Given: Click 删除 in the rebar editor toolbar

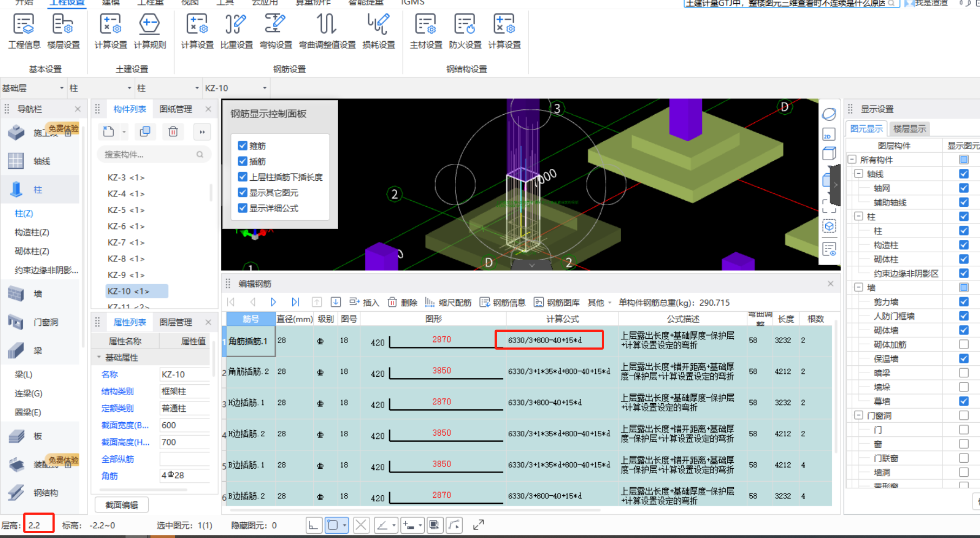Looking at the screenshot, I should [x=403, y=302].
